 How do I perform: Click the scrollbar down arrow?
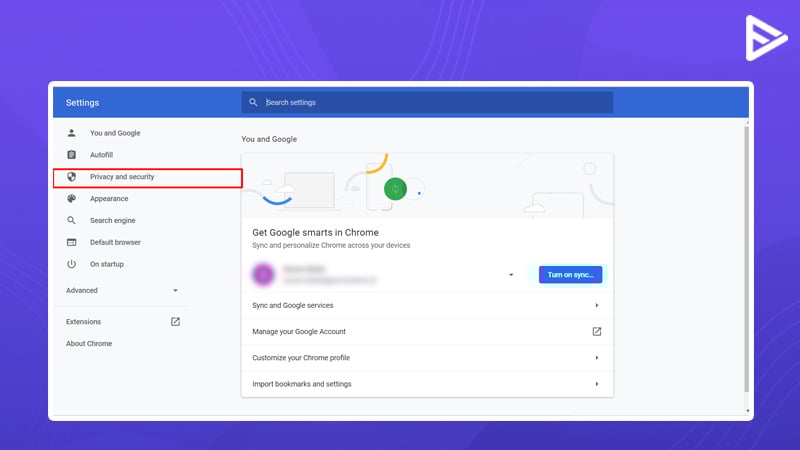coord(747,411)
